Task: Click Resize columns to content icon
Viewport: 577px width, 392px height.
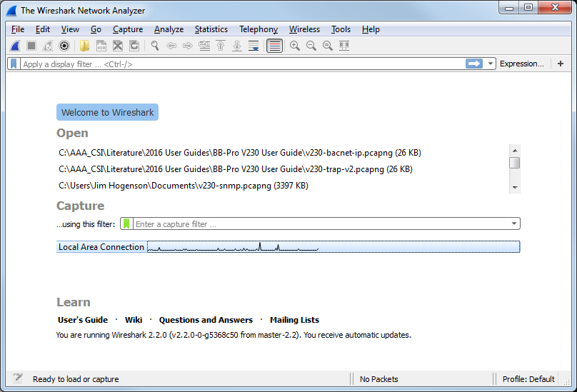Action: (x=344, y=46)
